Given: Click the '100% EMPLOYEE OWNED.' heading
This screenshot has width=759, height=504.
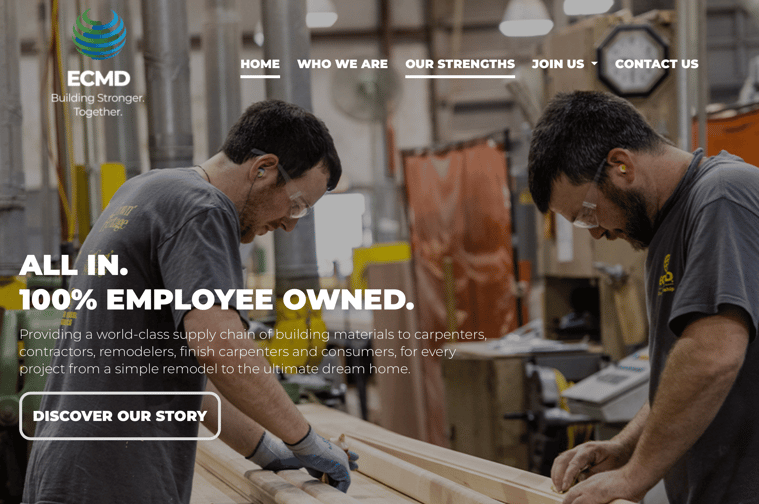Looking at the screenshot, I should [217, 300].
